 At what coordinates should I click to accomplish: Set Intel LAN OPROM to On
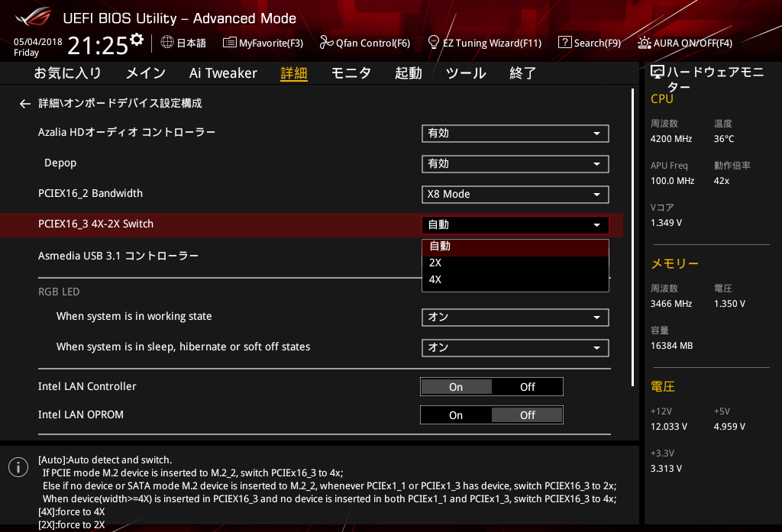click(x=456, y=415)
